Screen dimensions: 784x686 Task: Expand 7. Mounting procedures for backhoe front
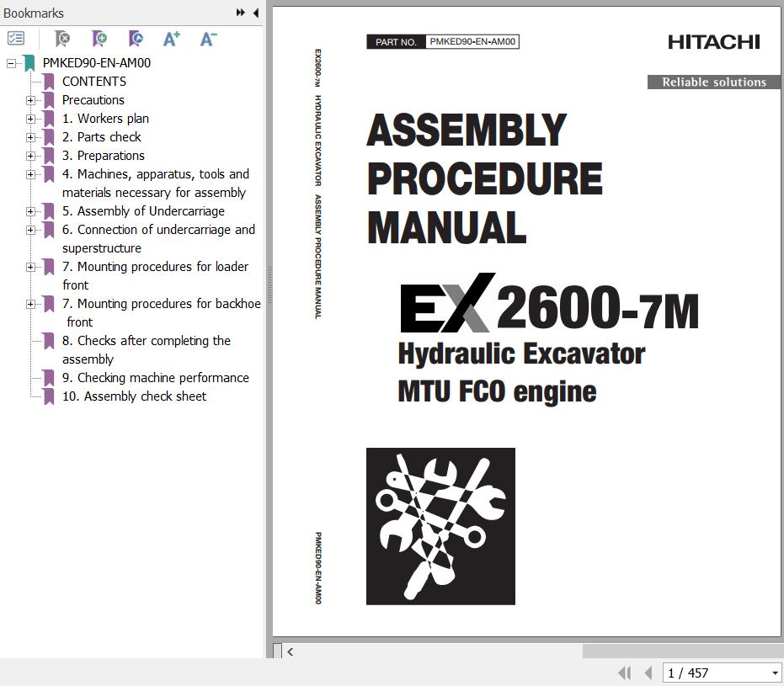(x=30, y=303)
